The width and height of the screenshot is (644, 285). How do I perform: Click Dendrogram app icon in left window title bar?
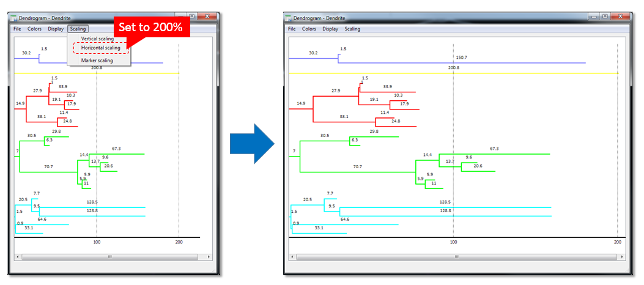pyautogui.click(x=14, y=18)
